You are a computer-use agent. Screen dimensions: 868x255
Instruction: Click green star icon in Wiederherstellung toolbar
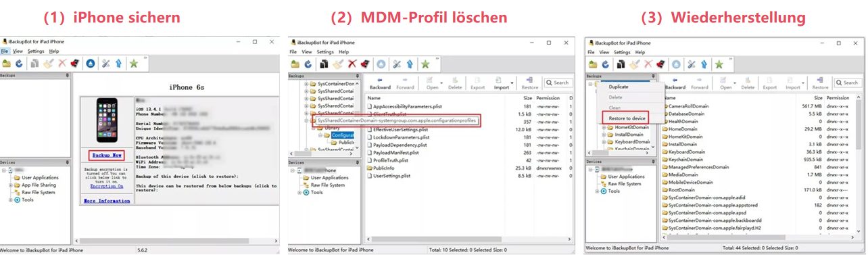tap(719, 64)
